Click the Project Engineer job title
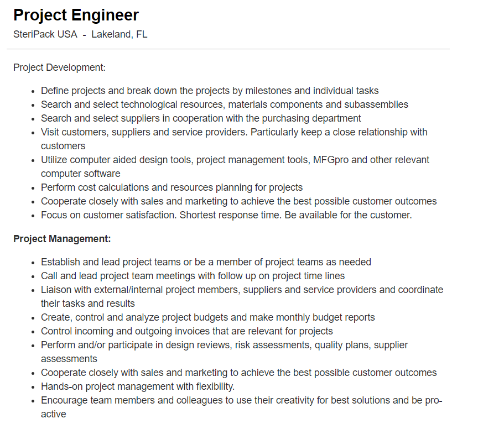504x429 pixels. coord(76,15)
